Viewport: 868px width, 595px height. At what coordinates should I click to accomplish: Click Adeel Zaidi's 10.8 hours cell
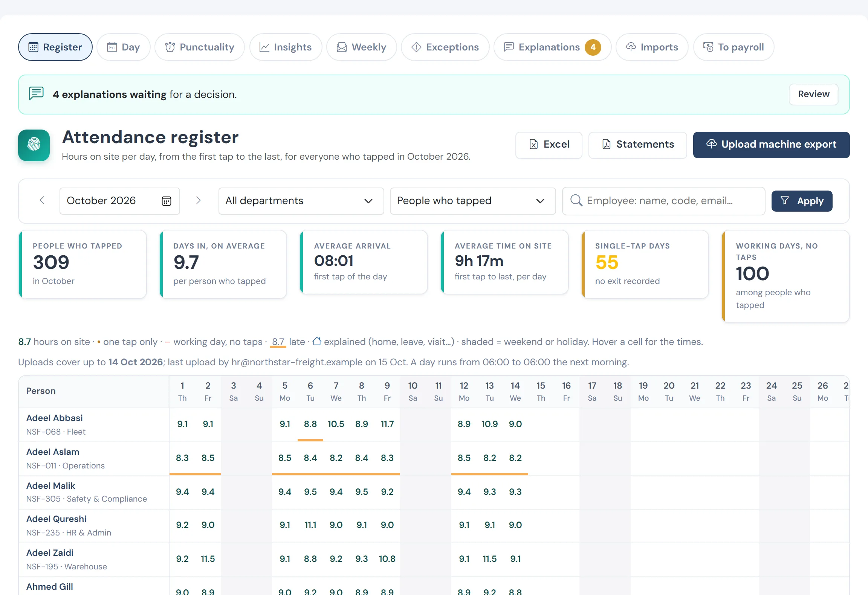[x=387, y=559]
